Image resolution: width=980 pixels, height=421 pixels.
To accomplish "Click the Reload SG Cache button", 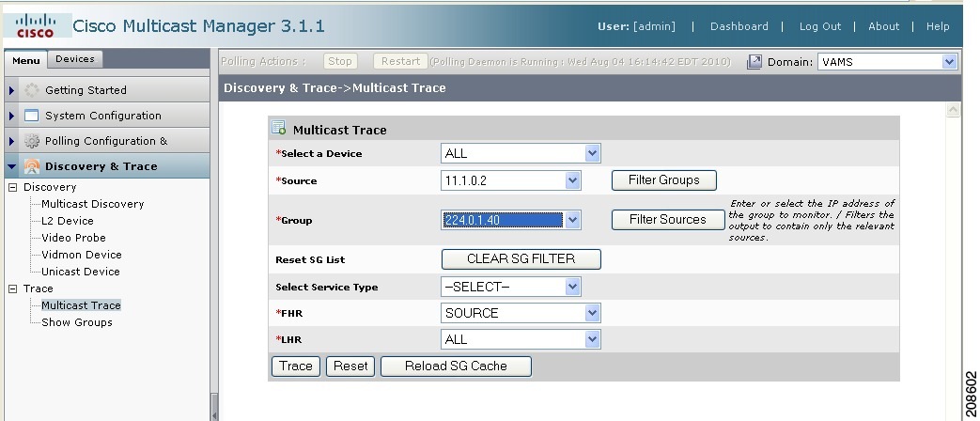I will coord(456,366).
